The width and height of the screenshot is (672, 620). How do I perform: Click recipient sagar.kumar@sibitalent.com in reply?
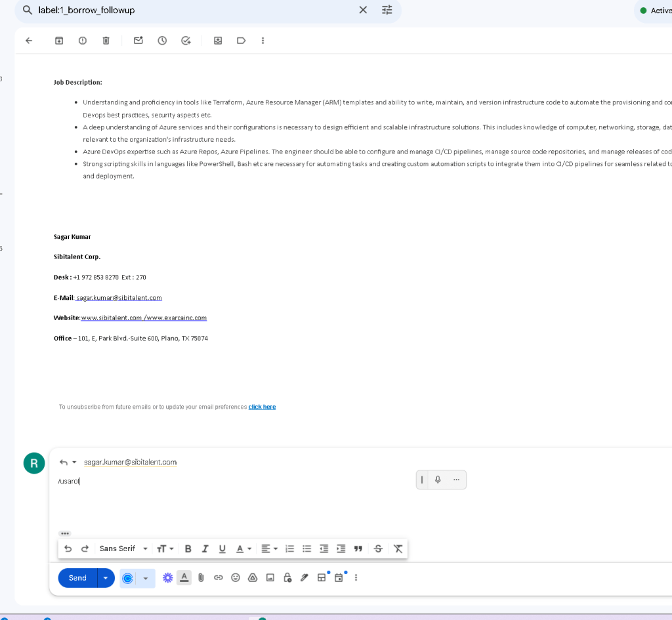click(x=131, y=463)
